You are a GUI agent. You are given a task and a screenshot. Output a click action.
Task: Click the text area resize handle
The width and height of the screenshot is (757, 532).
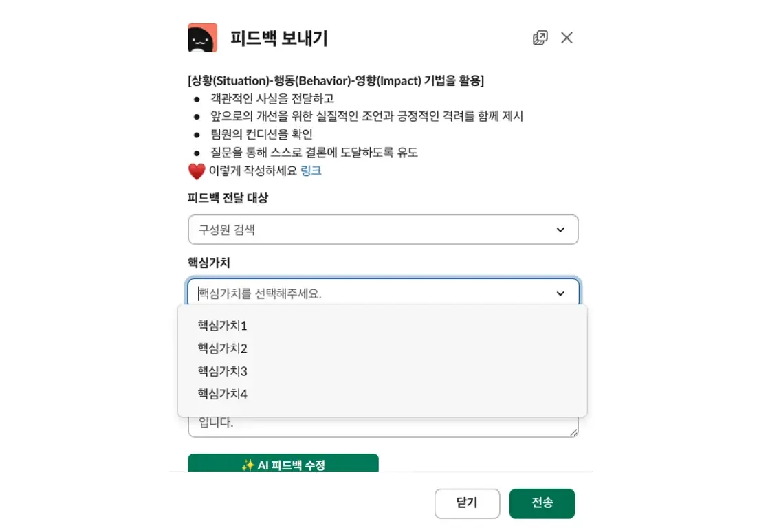pyautogui.click(x=574, y=432)
